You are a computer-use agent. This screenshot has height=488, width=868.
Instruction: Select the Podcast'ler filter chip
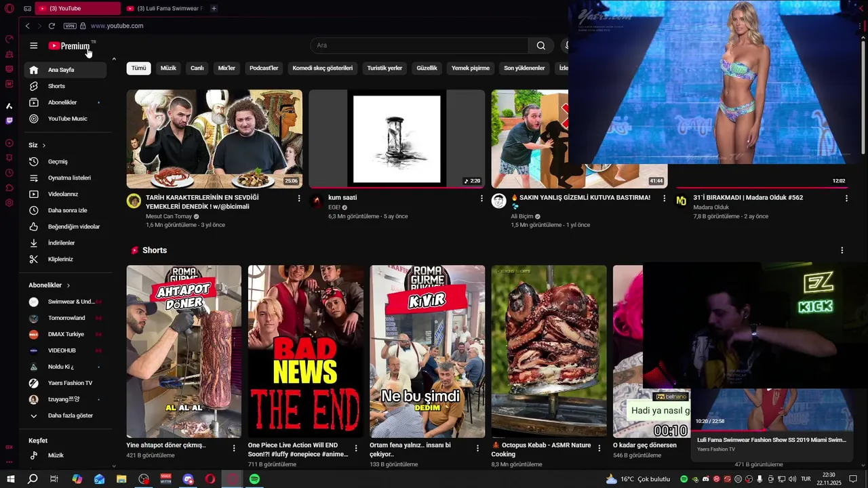(264, 68)
